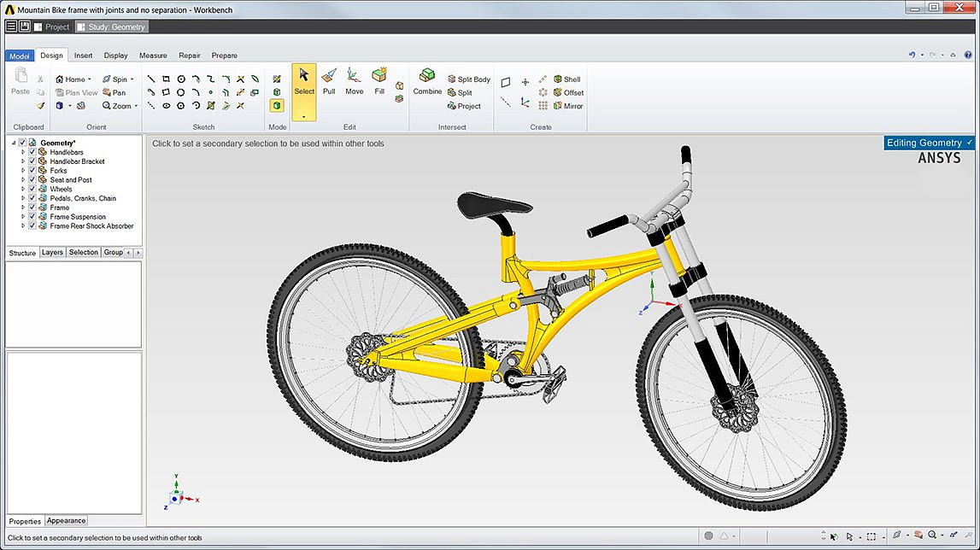Image resolution: width=980 pixels, height=550 pixels.
Task: Activate the Move tool
Action: 354,82
